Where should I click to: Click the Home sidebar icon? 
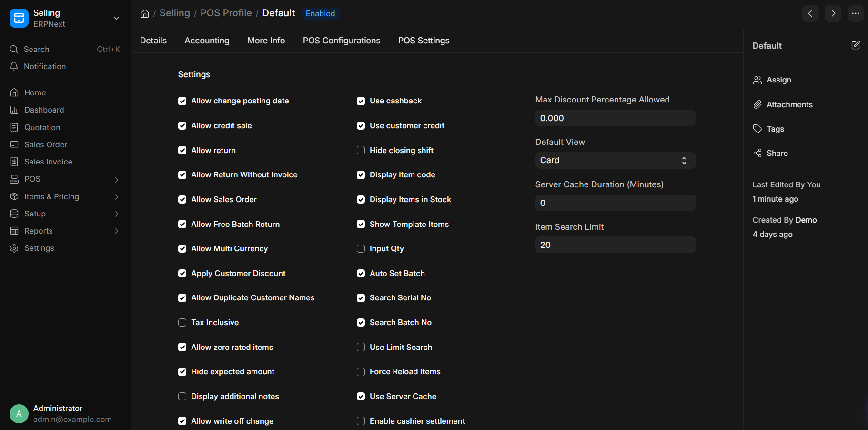click(x=14, y=92)
